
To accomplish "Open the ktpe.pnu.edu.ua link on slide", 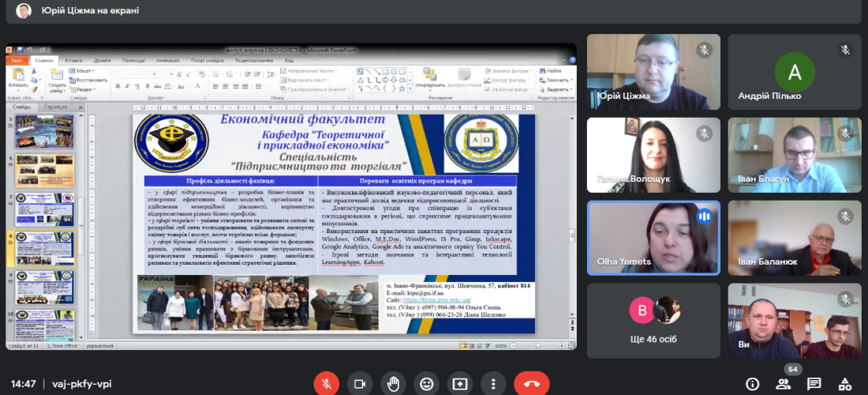I will coord(437,301).
